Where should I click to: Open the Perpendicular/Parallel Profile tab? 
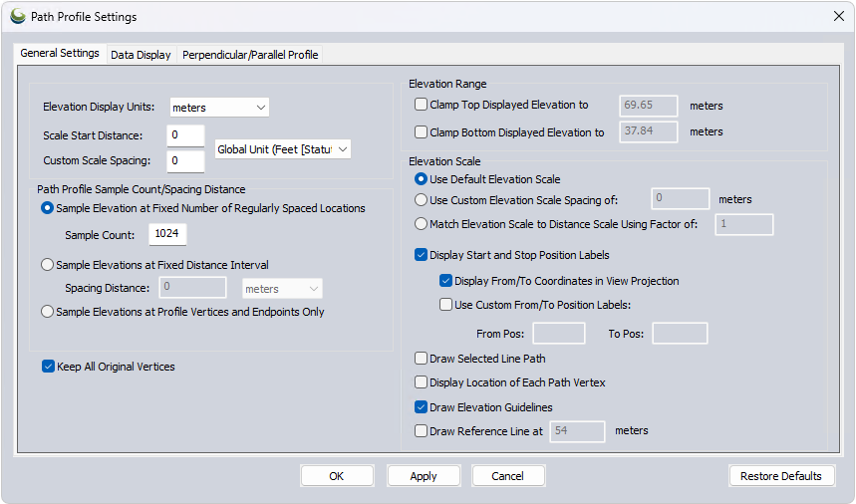250,55
